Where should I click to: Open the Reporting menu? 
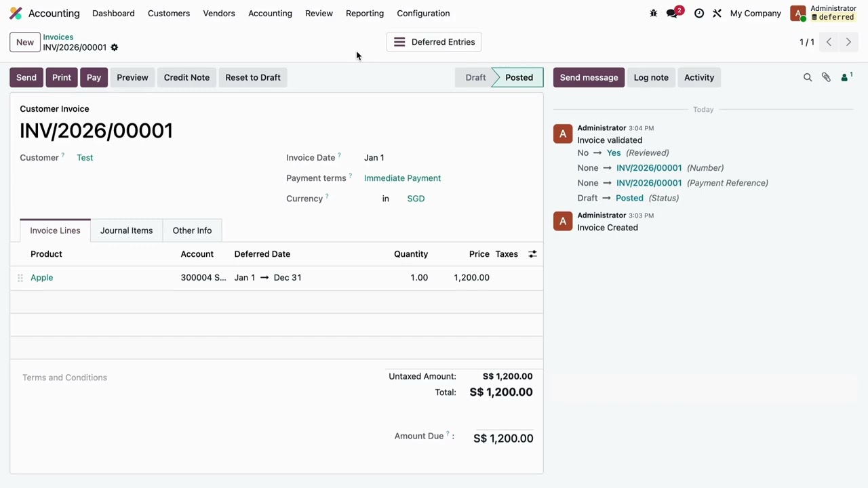pyautogui.click(x=365, y=14)
